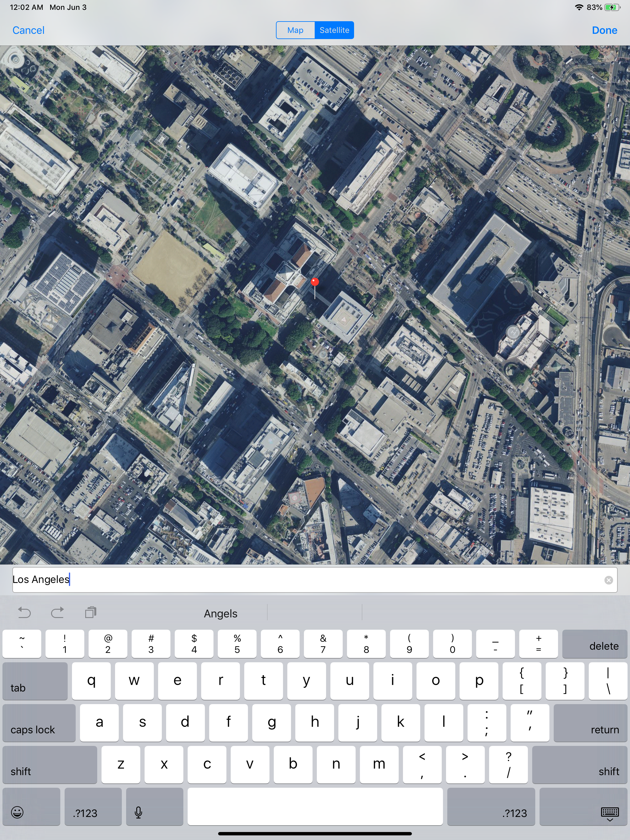Tap the paste clipboard icon
The image size is (630, 840).
(x=90, y=612)
